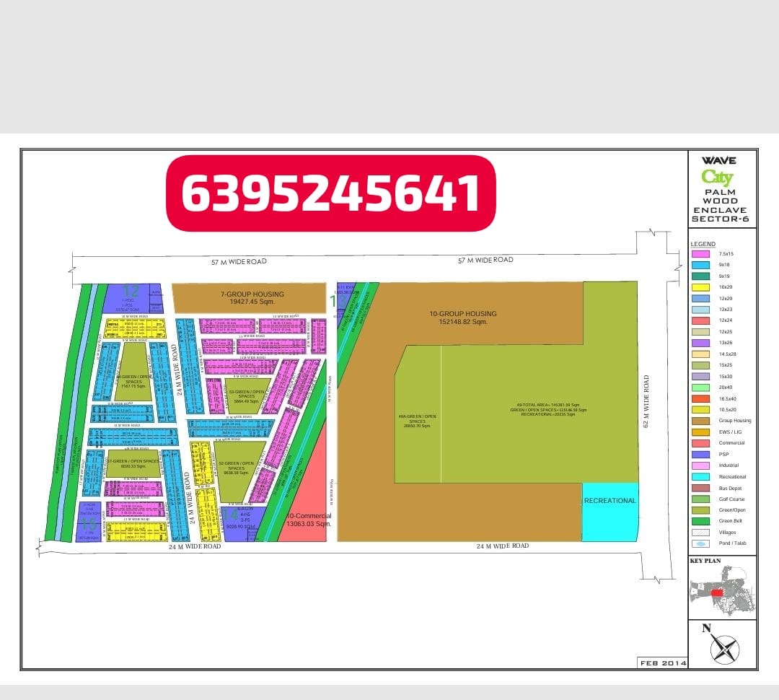Viewport: 779px width, 700px height.
Task: Pick the Commercial legend color swatch
Action: coord(700,443)
